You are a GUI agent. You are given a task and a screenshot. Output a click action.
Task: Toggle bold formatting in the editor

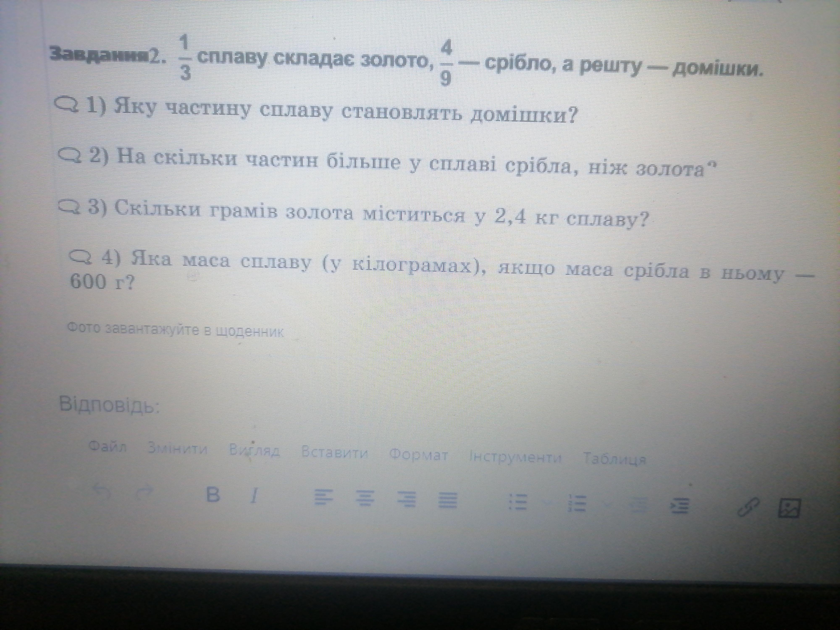click(x=213, y=495)
